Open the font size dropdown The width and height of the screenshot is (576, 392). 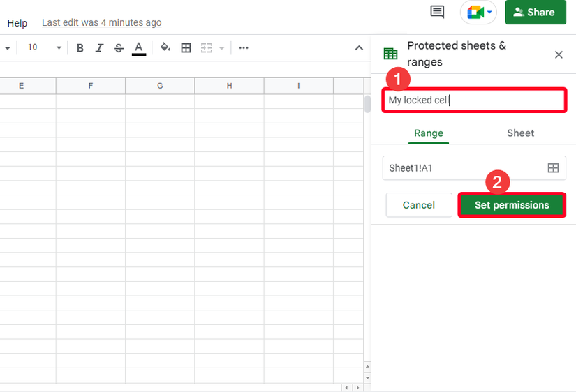click(43, 48)
